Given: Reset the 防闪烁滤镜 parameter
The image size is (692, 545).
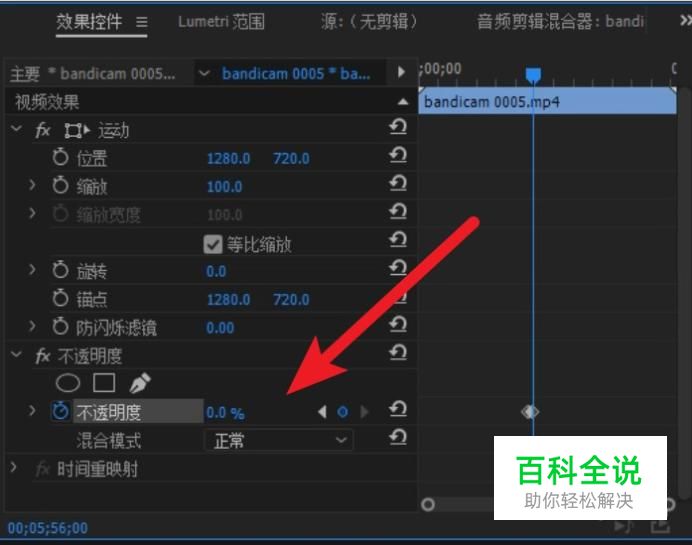Looking at the screenshot, I should (x=398, y=325).
